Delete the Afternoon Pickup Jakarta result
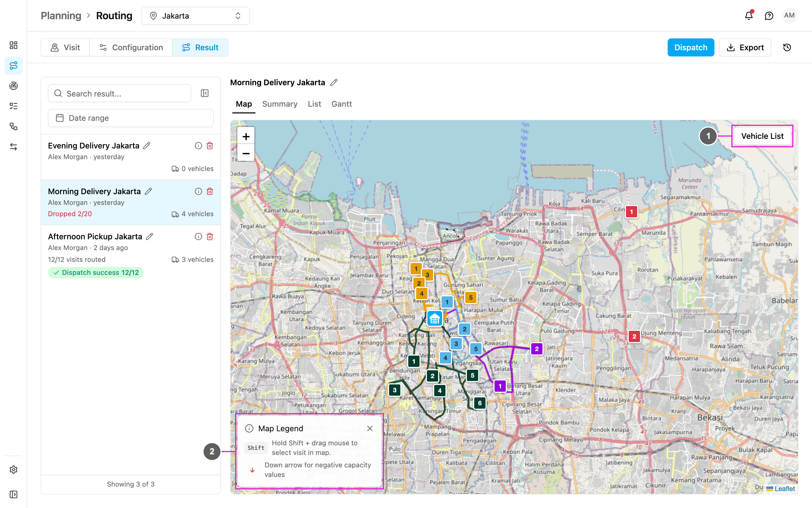 210,237
